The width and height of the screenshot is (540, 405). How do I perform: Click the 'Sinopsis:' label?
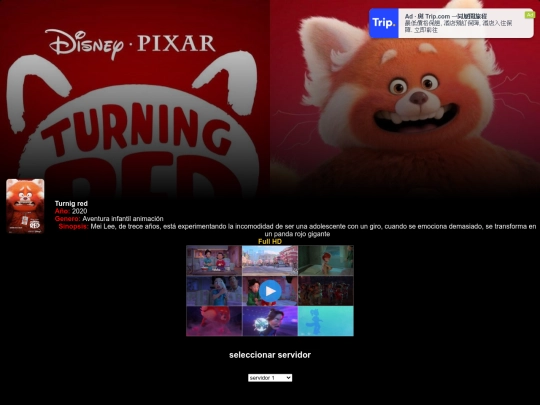click(73, 226)
